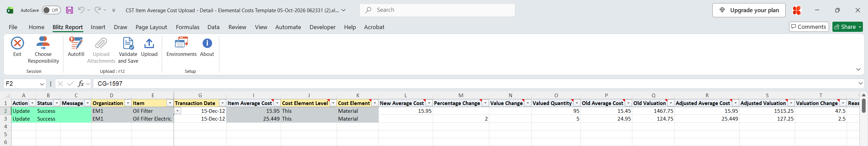868x146 pixels.
Task: Open the Valued Quantity filter
Action: [577, 103]
